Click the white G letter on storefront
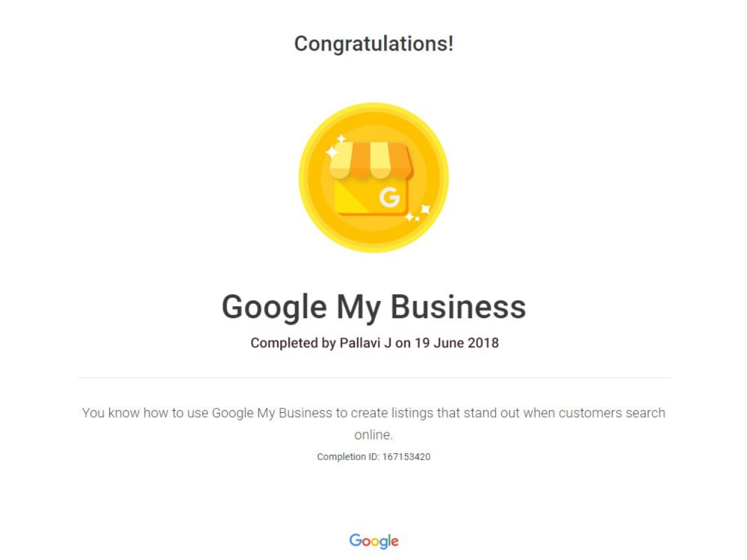Viewport: 747px width, 560px height. 389,197
